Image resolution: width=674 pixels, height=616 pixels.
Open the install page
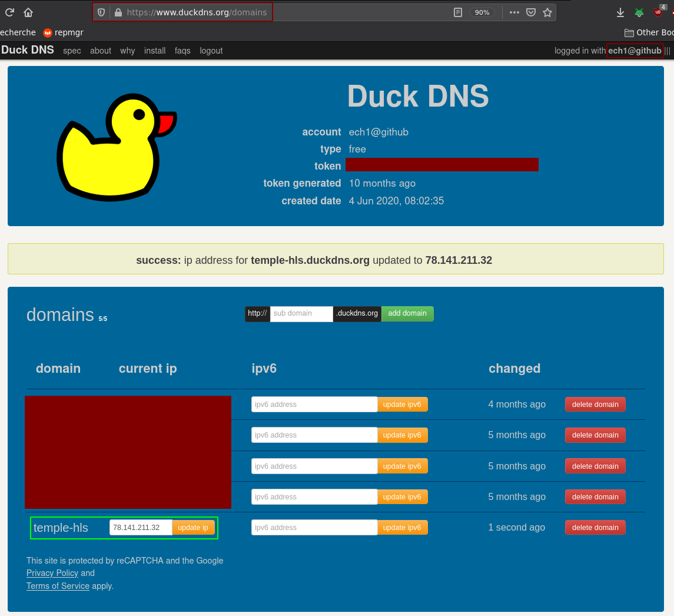coord(155,51)
